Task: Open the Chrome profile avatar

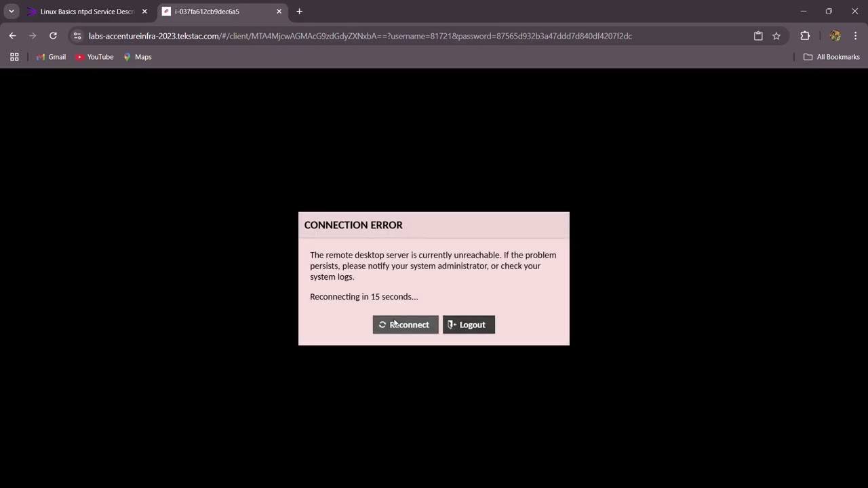Action: [835, 36]
